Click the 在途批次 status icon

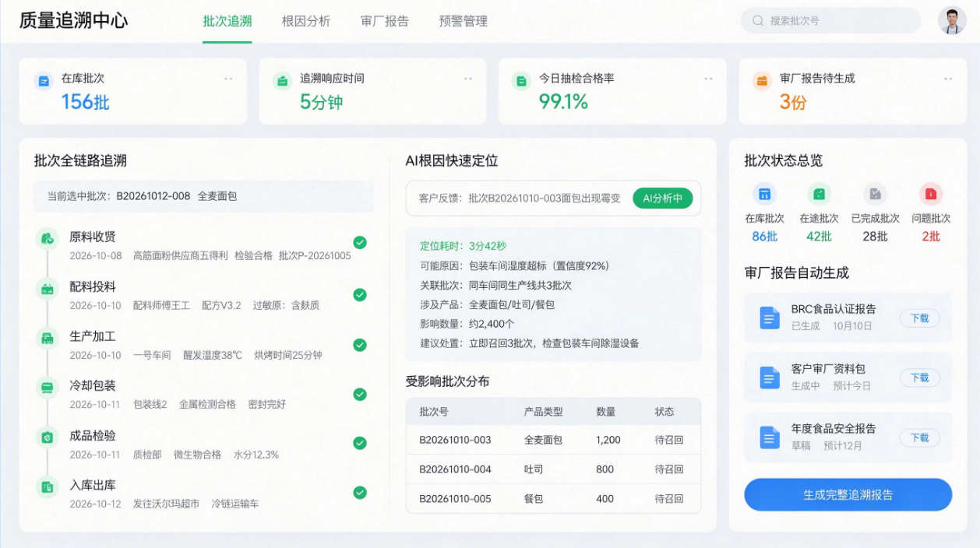pyautogui.click(x=820, y=195)
